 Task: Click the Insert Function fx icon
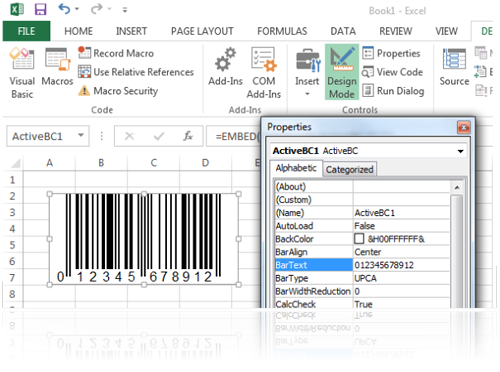click(x=188, y=136)
